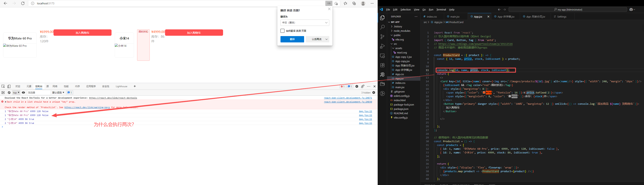Open the Elements (元素) tab in DevTools
This screenshot has width=644, height=185.
click(29, 86)
